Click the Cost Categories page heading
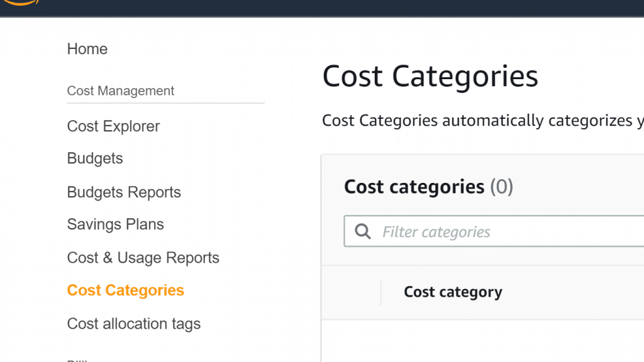The height and width of the screenshot is (362, 644). (430, 76)
